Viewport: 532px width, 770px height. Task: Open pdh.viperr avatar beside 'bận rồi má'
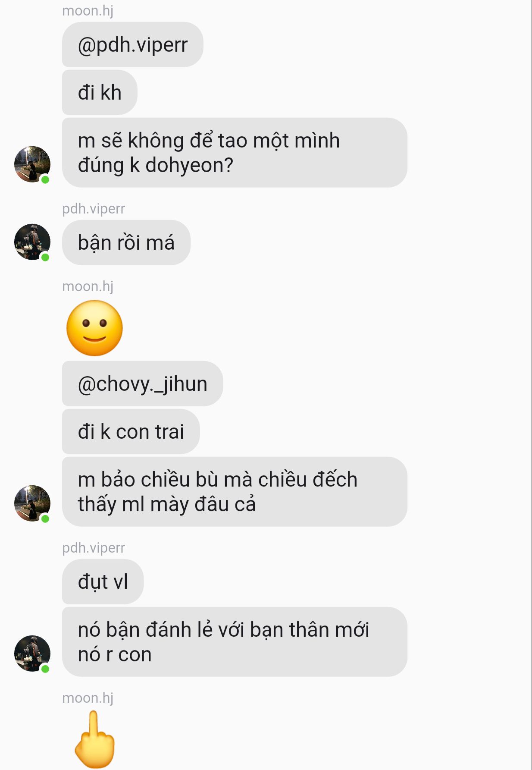(32, 242)
